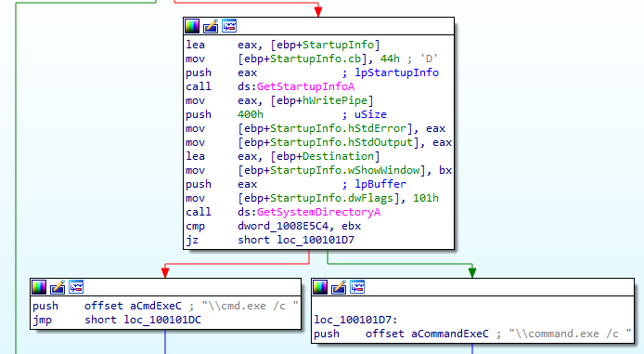Viewport: 644px width, 354px height.
Task: Click the pencil edit icon in the command.exe node
Action: coord(339,287)
